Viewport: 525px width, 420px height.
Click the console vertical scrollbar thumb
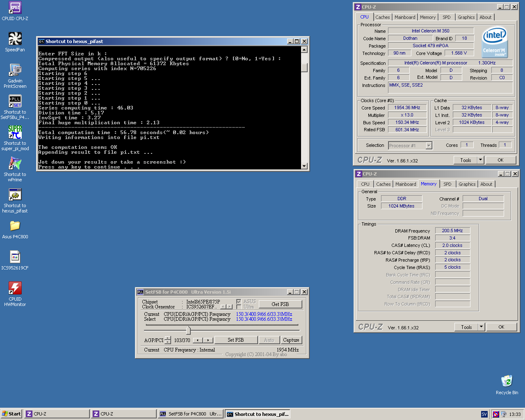click(304, 68)
